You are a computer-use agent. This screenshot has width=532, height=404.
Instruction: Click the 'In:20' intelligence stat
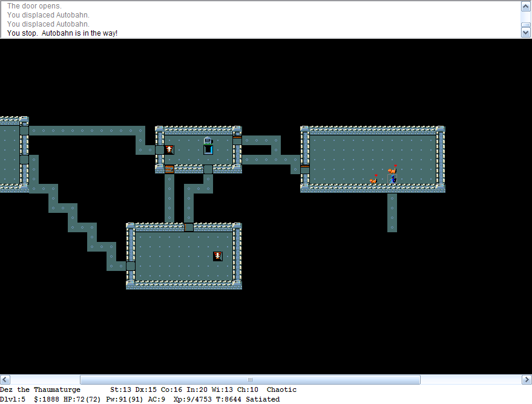pyautogui.click(x=197, y=389)
